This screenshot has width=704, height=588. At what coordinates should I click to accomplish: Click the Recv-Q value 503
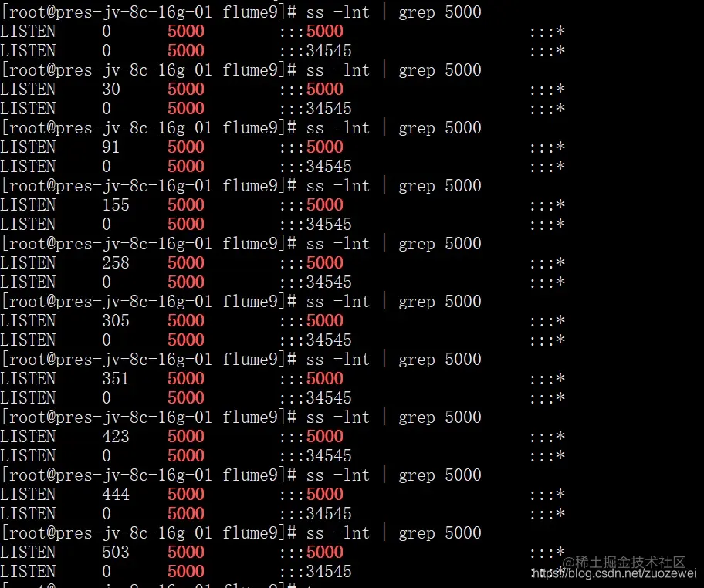point(116,552)
